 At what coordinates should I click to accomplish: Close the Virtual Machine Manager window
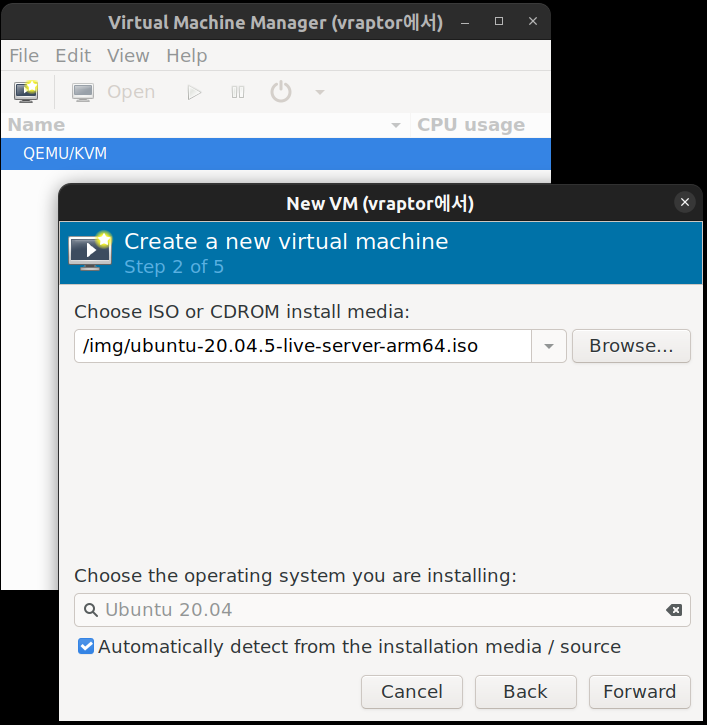(533, 21)
